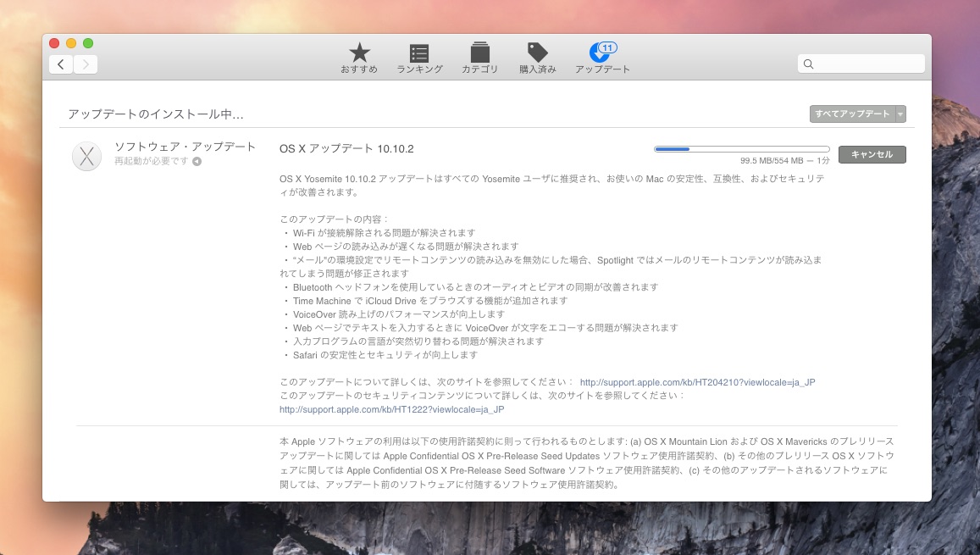Click the このアップデートの内容 line
The height and width of the screenshot is (555, 980).
tap(335, 219)
